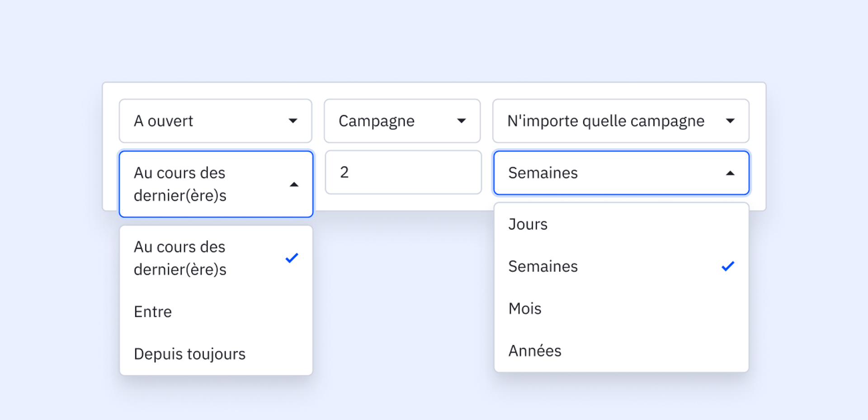868x420 pixels.
Task: Click the number field containing 2
Action: click(x=402, y=173)
